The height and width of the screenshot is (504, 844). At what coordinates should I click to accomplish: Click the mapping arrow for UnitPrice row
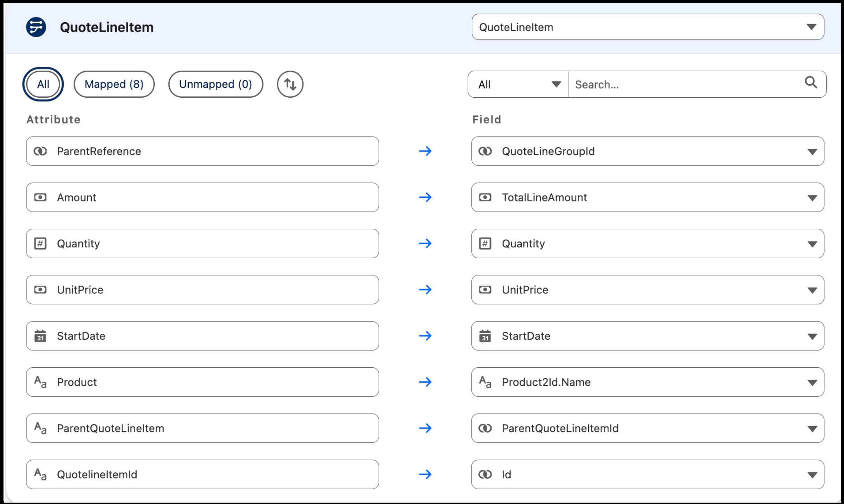425,290
